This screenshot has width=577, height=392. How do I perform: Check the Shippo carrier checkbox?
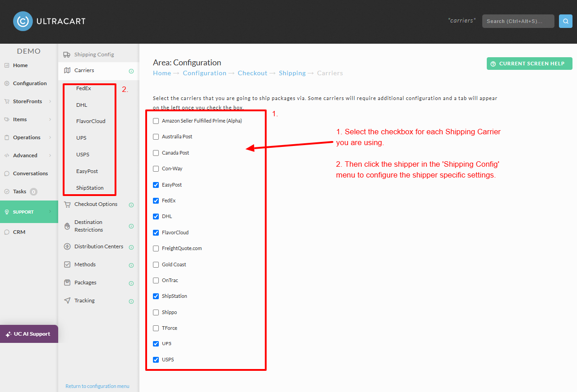(156, 312)
